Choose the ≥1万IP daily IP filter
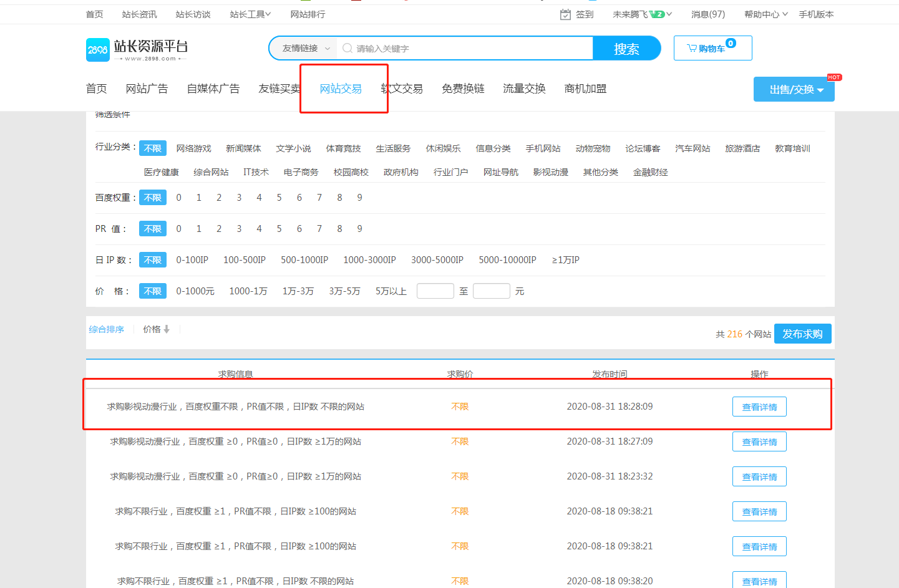 [x=565, y=259]
